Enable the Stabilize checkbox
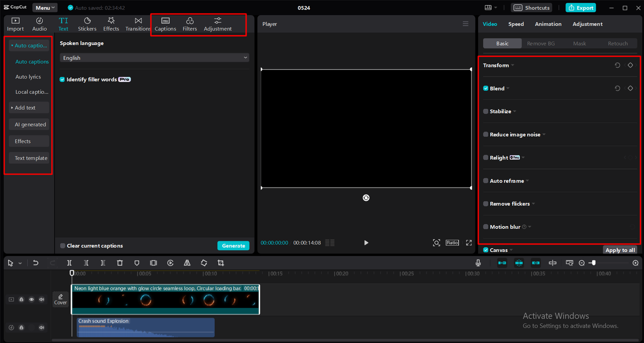 pyautogui.click(x=486, y=112)
